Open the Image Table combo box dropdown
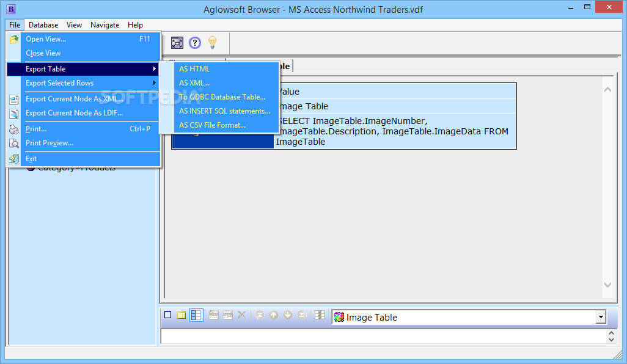The height and width of the screenshot is (364, 627). coord(601,317)
